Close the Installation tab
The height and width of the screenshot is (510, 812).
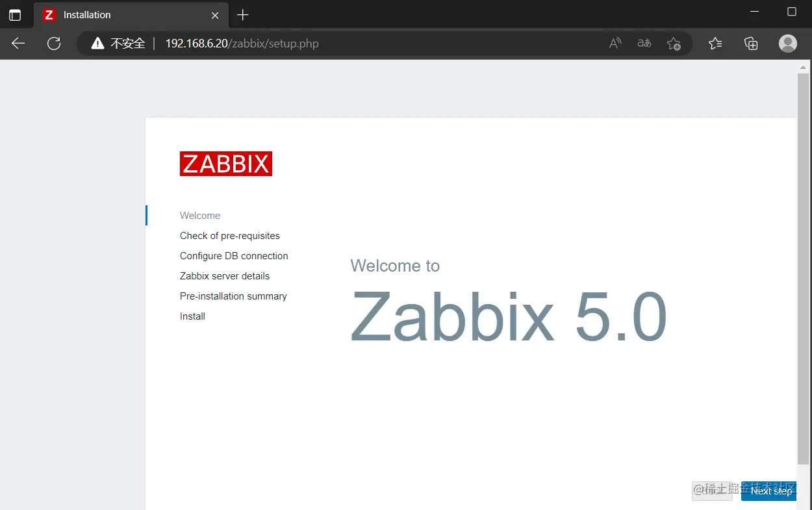coord(215,15)
